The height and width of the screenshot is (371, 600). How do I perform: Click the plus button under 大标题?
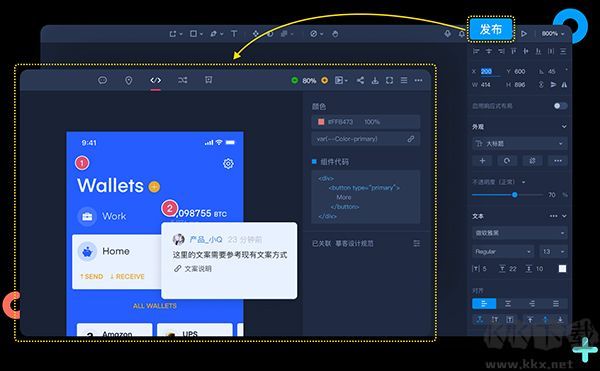(x=483, y=161)
